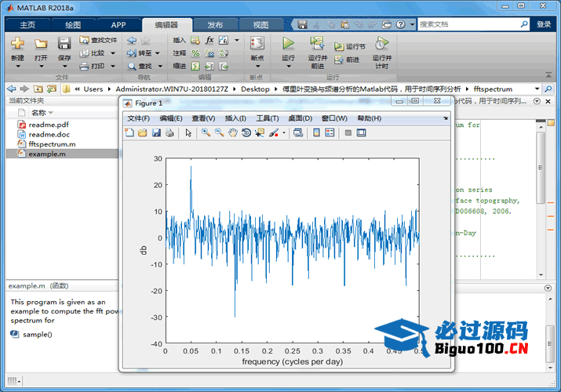Image resolution: width=561 pixels, height=392 pixels.
Task: Open brush color dropdown in figure toolbar
Action: pyautogui.click(x=284, y=133)
